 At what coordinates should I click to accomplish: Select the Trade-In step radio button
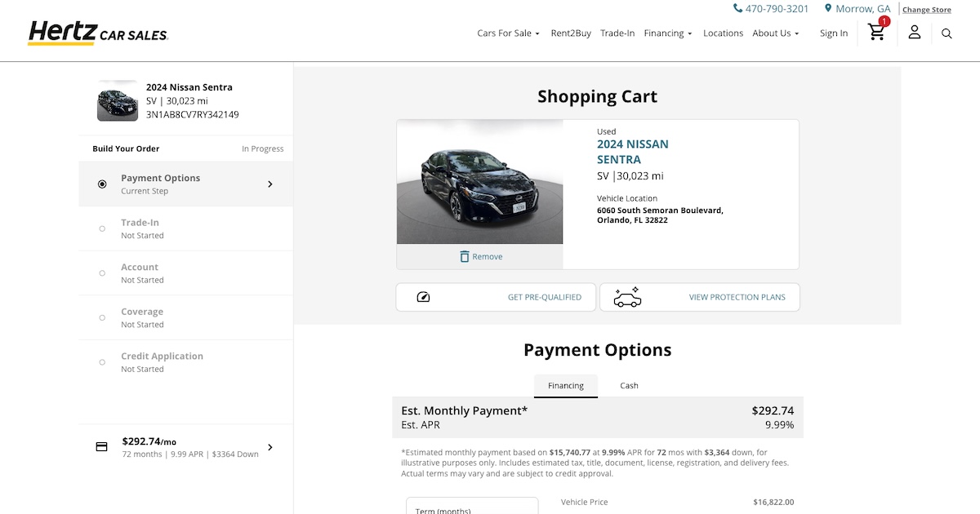101,227
